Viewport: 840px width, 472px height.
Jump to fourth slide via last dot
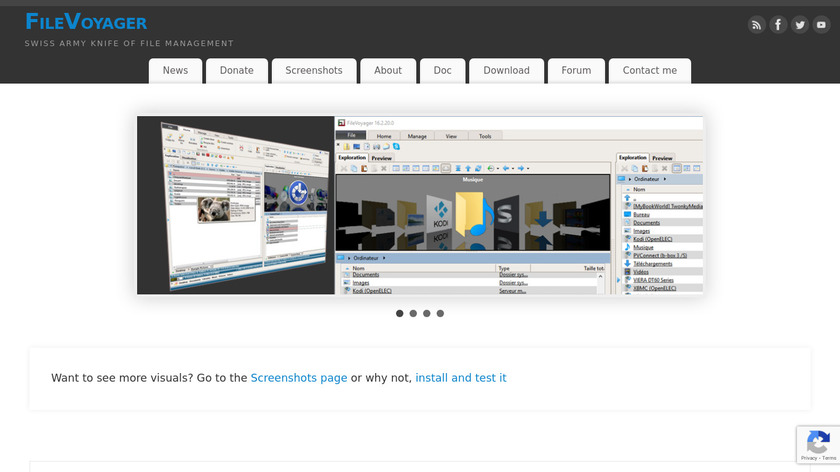coord(440,313)
